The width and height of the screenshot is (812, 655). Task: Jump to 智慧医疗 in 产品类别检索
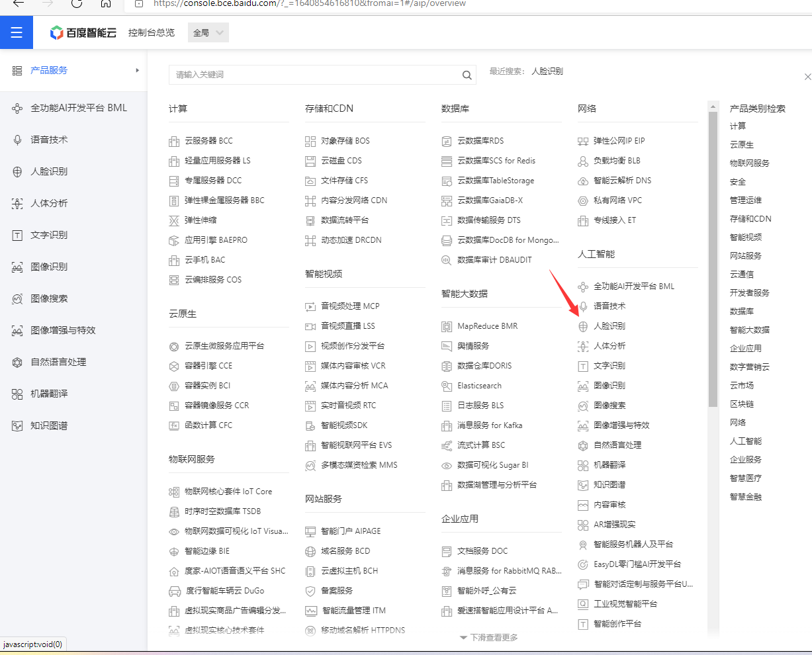click(746, 478)
